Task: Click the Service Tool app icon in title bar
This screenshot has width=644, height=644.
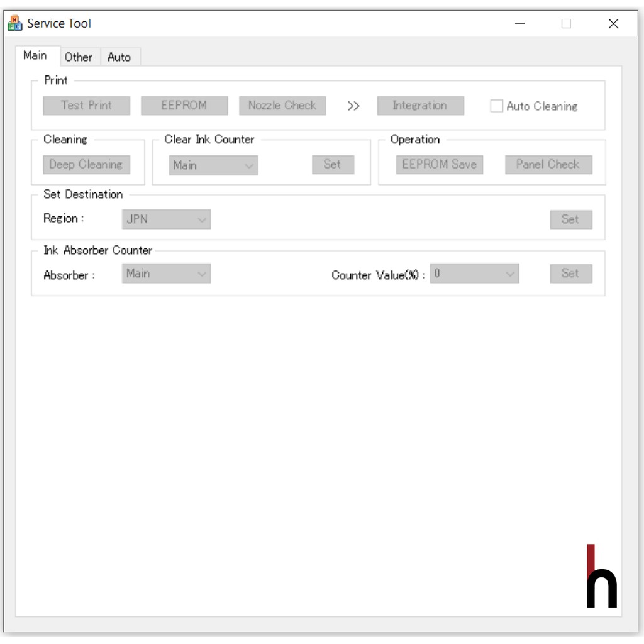Action: (x=14, y=24)
